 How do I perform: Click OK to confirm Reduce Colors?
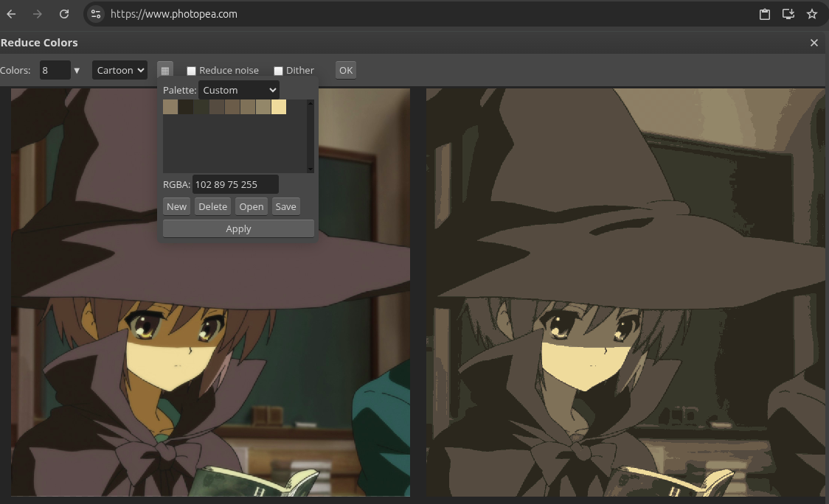346,70
